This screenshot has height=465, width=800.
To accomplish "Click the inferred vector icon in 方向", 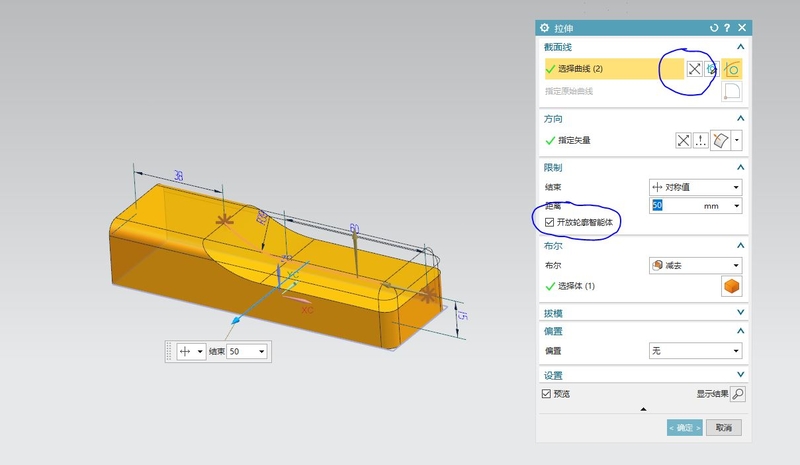I will tap(720, 140).
